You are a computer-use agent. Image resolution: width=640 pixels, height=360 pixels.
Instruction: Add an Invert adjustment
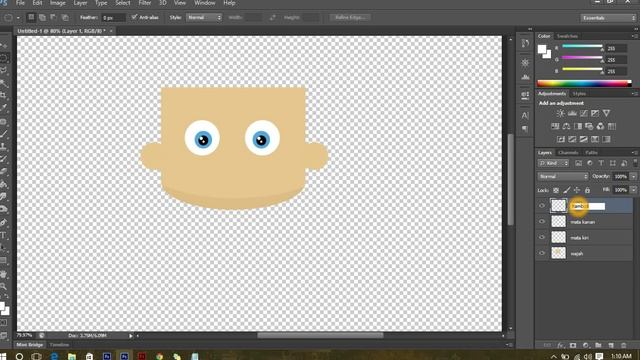pos(561,140)
